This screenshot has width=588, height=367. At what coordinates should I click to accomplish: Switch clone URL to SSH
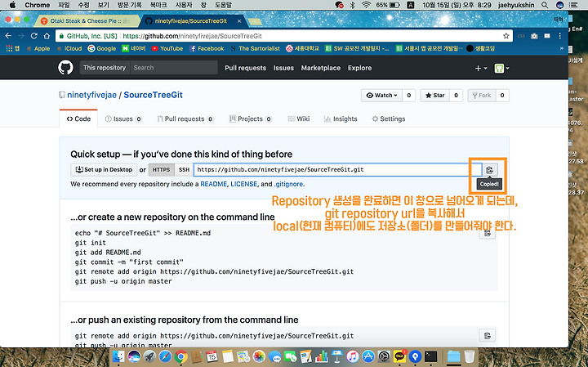point(184,170)
